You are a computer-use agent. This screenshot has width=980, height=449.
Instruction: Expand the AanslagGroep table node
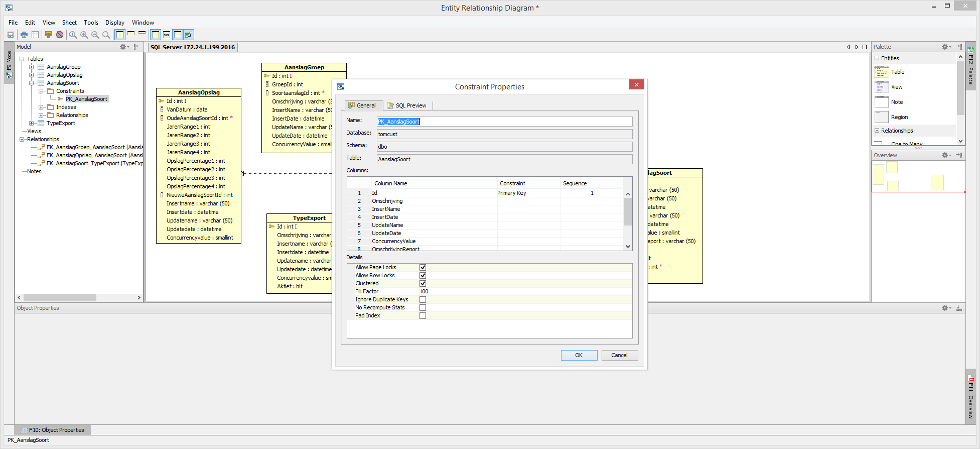pyautogui.click(x=31, y=67)
